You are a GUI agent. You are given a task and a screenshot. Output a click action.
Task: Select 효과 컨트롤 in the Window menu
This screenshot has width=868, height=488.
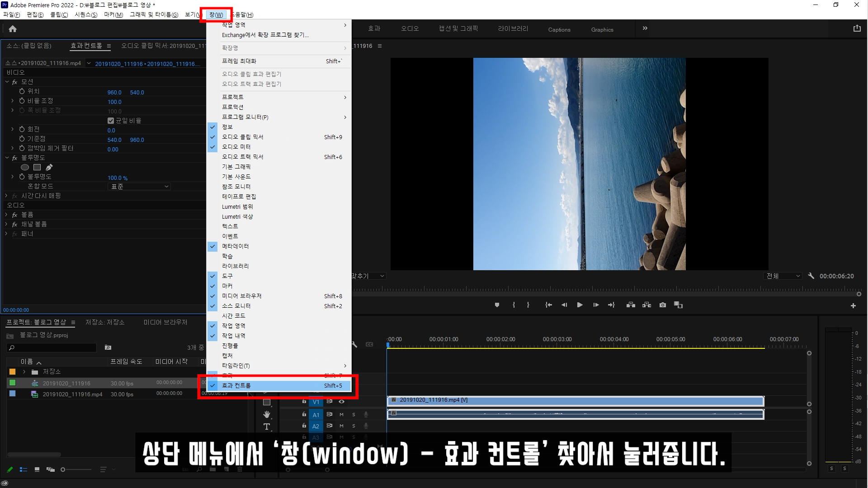(236, 386)
